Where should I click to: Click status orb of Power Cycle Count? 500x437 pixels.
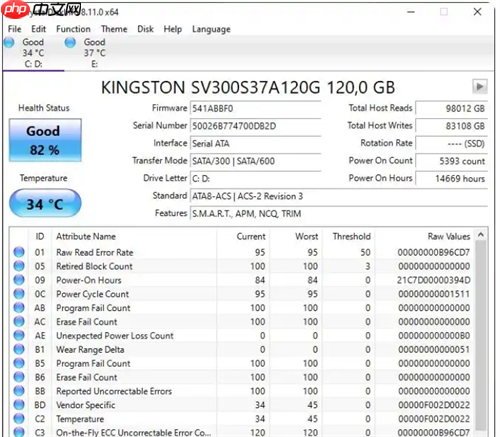pos(19,294)
